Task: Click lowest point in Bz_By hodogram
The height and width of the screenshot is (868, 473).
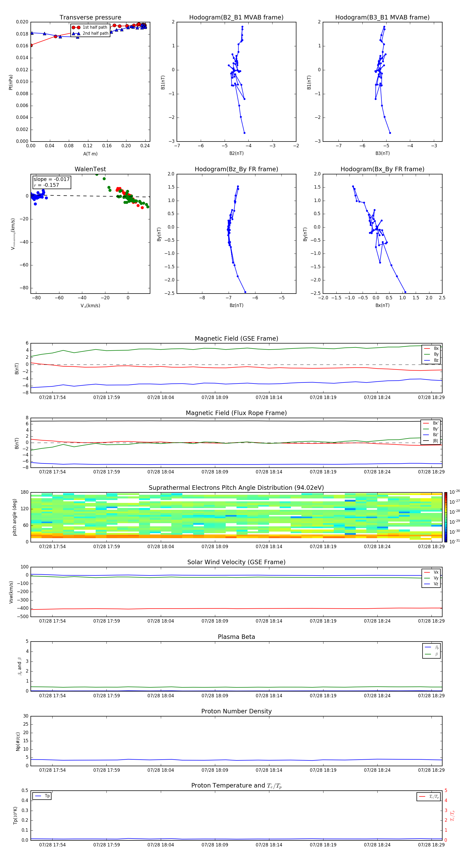Action: [245, 292]
